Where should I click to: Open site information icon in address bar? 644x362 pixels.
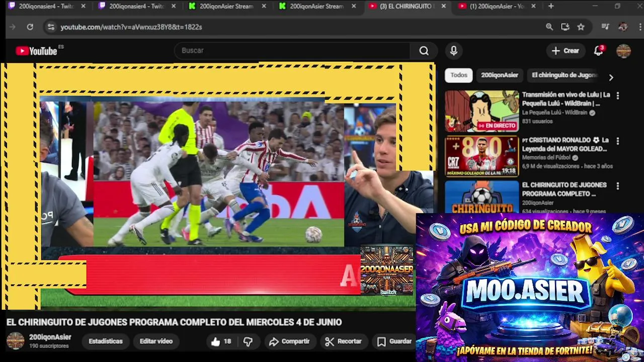[x=50, y=27]
